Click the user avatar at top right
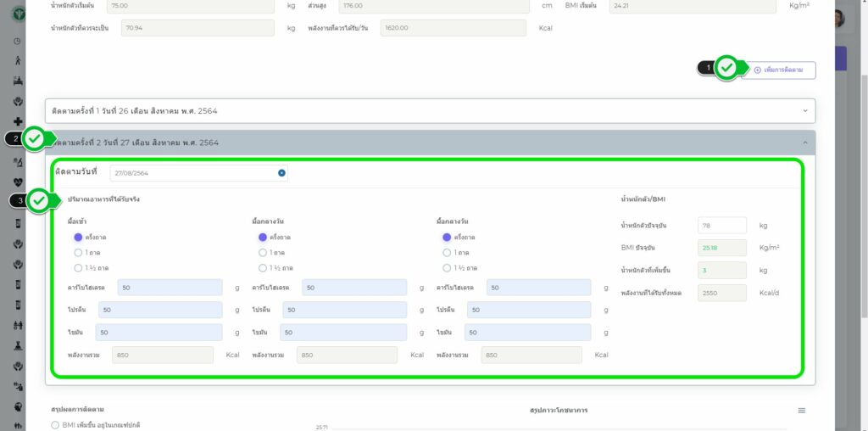 [838, 19]
